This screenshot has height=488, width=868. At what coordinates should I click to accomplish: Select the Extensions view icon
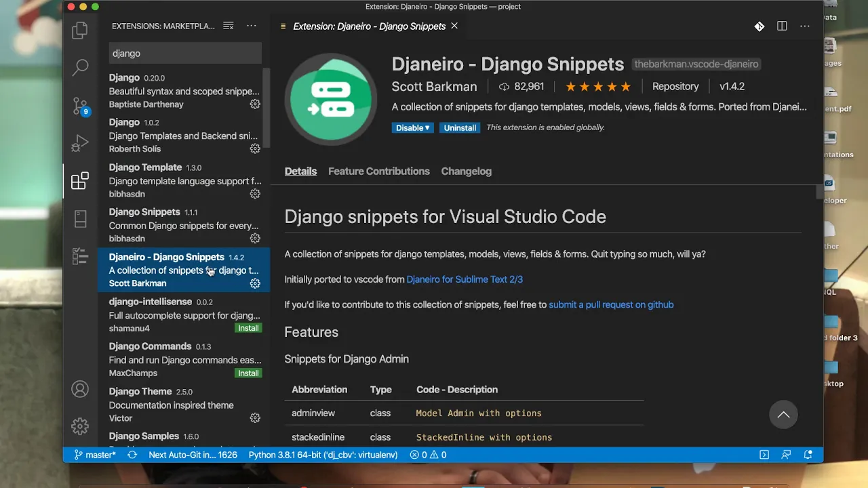click(80, 180)
